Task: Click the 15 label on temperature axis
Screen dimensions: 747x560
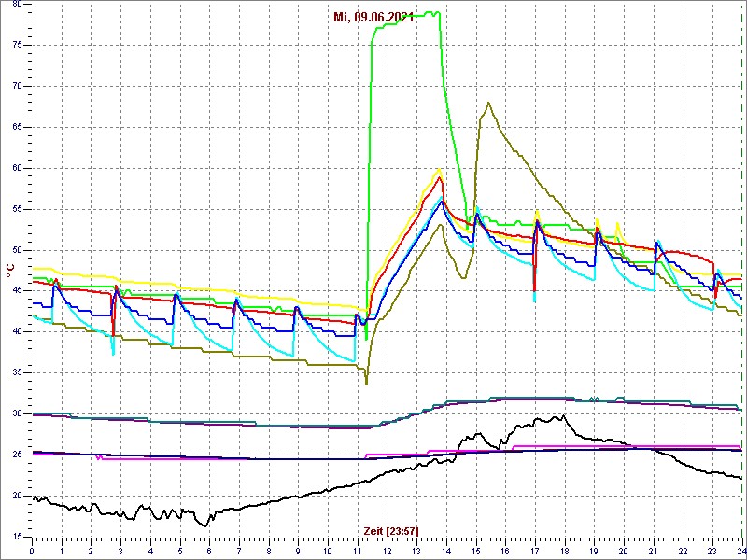Action: [17, 537]
